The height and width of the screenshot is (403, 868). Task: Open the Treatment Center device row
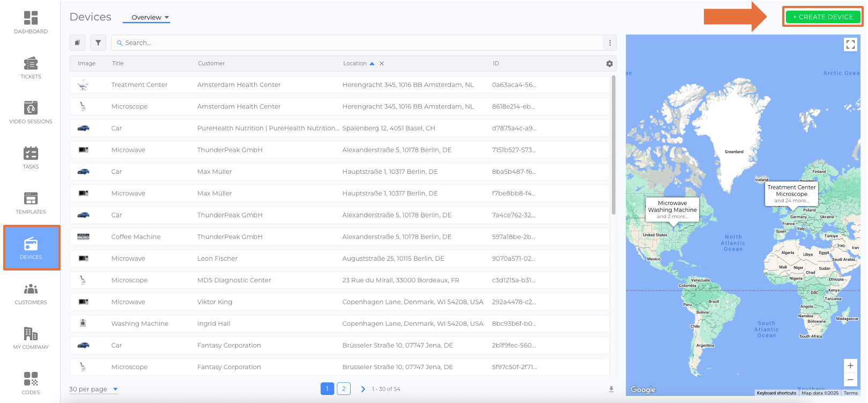(x=139, y=85)
